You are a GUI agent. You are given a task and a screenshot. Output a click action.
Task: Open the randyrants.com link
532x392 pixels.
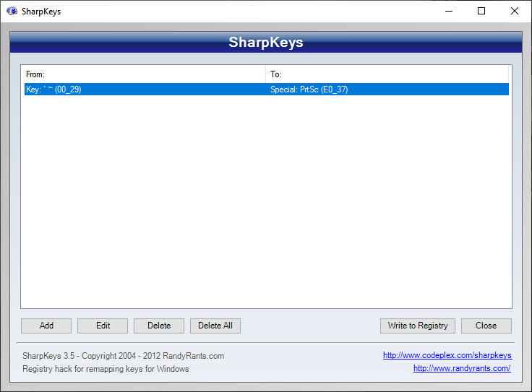click(462, 368)
